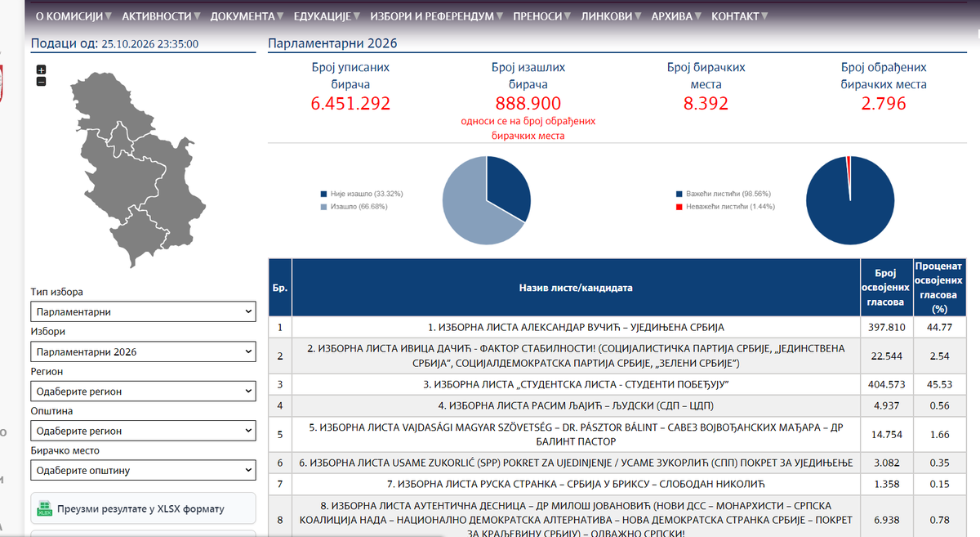Screen dimensions: 980x537
Task: Click the green XLSX file icon
Action: point(45,509)
